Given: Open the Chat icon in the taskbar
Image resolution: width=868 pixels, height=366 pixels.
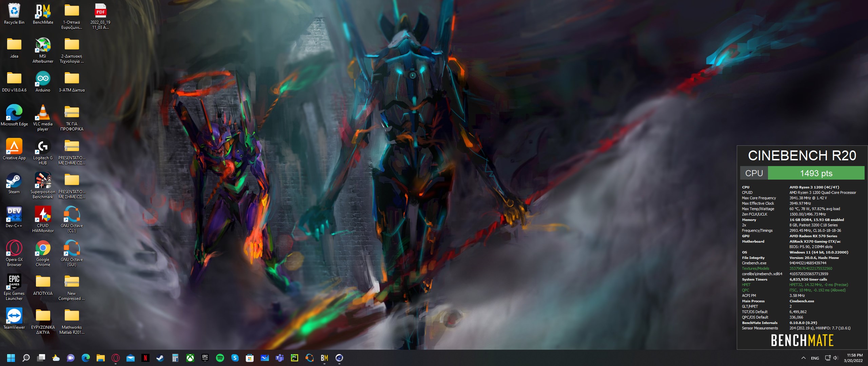Looking at the screenshot, I should coord(71,358).
